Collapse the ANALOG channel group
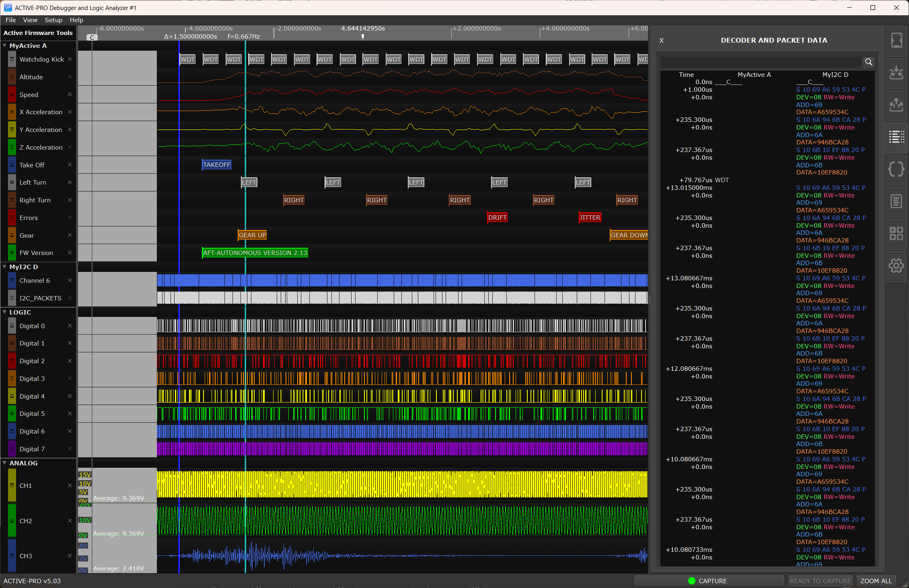The height and width of the screenshot is (588, 909). (x=4, y=463)
